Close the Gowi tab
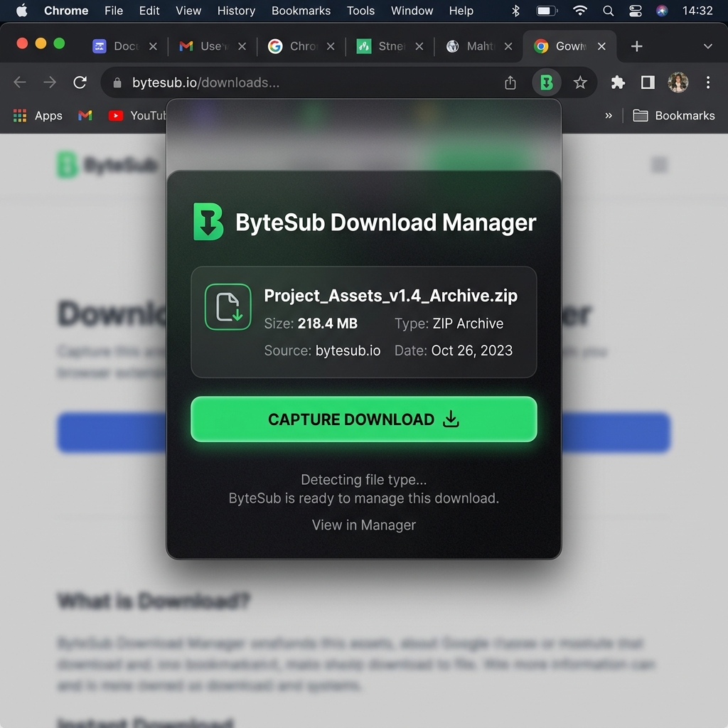 (601, 46)
